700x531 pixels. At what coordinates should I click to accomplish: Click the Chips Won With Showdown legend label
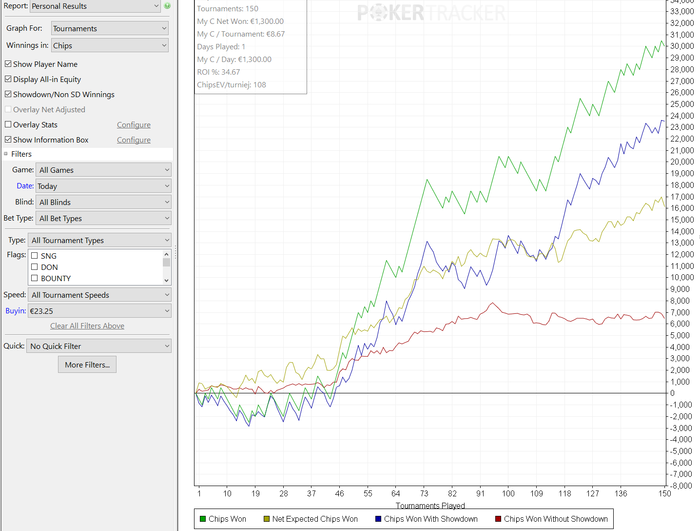pos(431,519)
